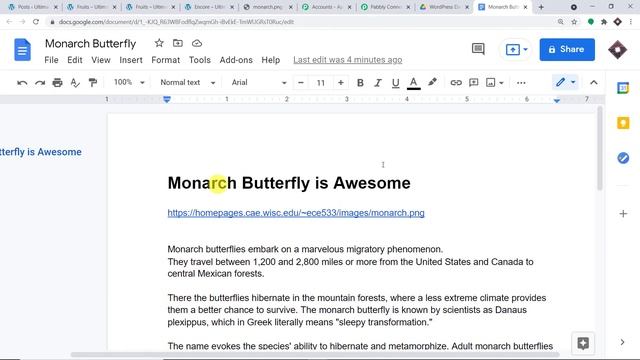Open the Tools menu
Screen dimensions: 640x360
pos(200,60)
